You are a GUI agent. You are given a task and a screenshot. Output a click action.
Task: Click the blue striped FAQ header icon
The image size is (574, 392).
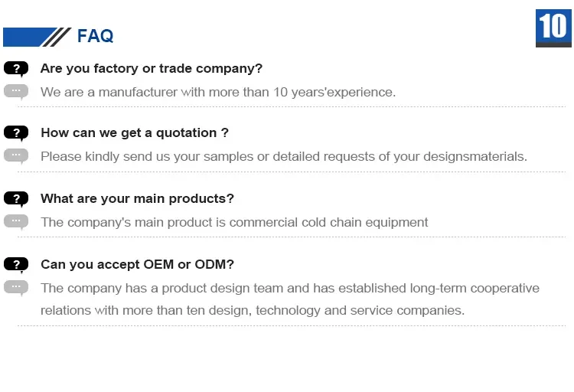click(x=37, y=37)
